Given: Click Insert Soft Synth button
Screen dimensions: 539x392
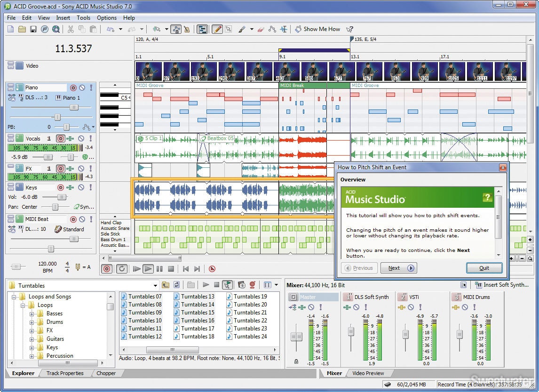Looking at the screenshot, I should pos(501,285).
